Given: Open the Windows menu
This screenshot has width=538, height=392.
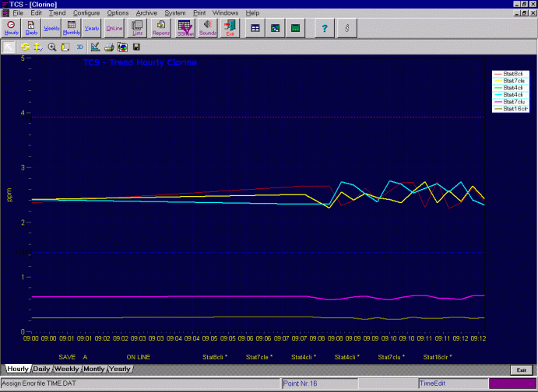Looking at the screenshot, I should pos(225,13).
